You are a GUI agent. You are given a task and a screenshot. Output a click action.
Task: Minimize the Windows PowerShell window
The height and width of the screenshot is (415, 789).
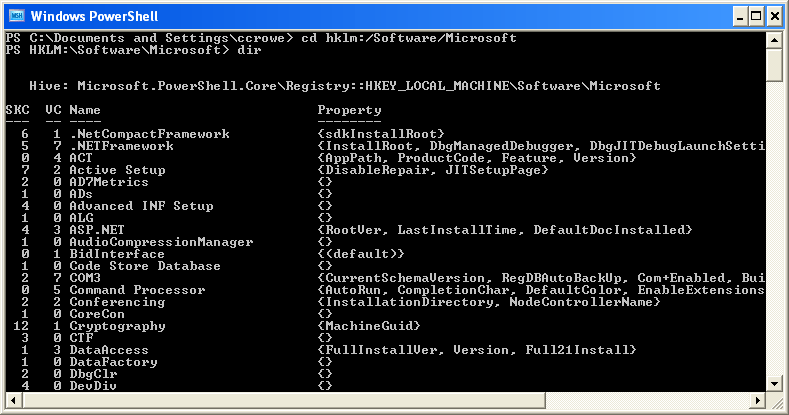[740, 17]
